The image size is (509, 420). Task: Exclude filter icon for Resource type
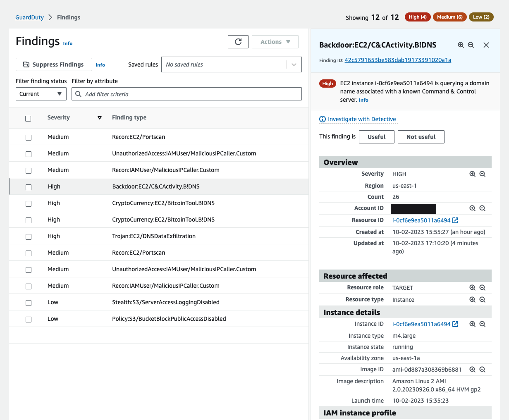pos(483,300)
